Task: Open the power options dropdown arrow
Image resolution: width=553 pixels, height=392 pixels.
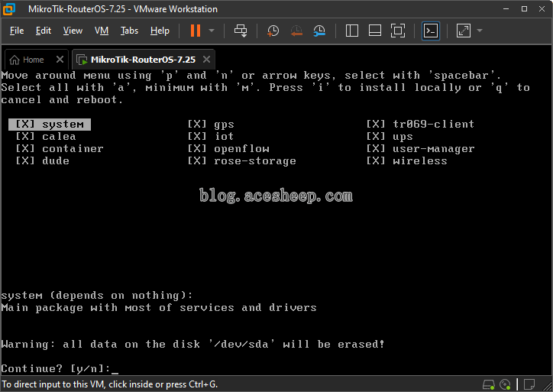Action: tap(212, 31)
